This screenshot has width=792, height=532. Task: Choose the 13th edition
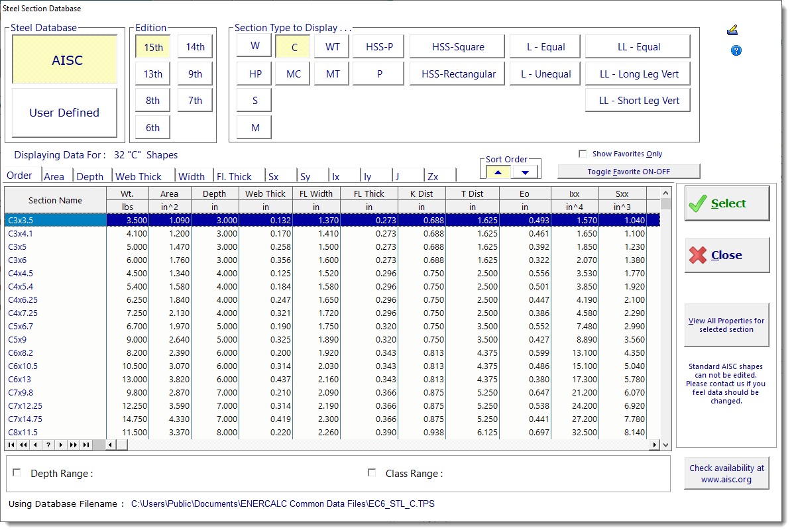click(153, 74)
